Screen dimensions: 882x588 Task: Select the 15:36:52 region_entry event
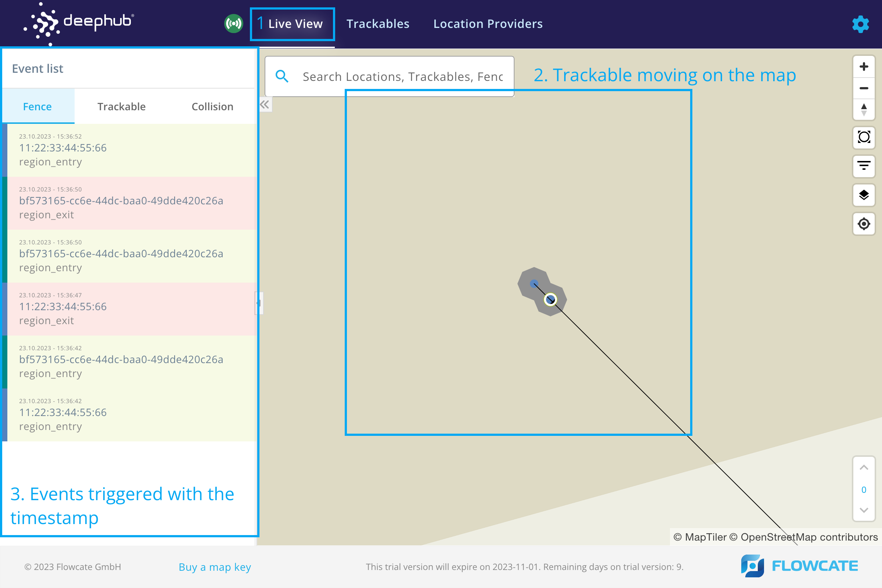pos(130,150)
